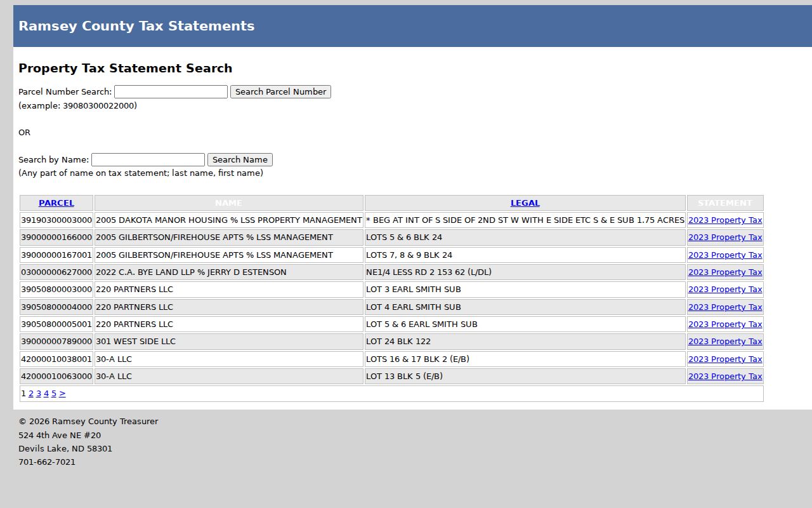Screen dimensions: 812x508
Task: Click legal text LOTS 5 & 6 BLK 24
Action: tap(404, 237)
